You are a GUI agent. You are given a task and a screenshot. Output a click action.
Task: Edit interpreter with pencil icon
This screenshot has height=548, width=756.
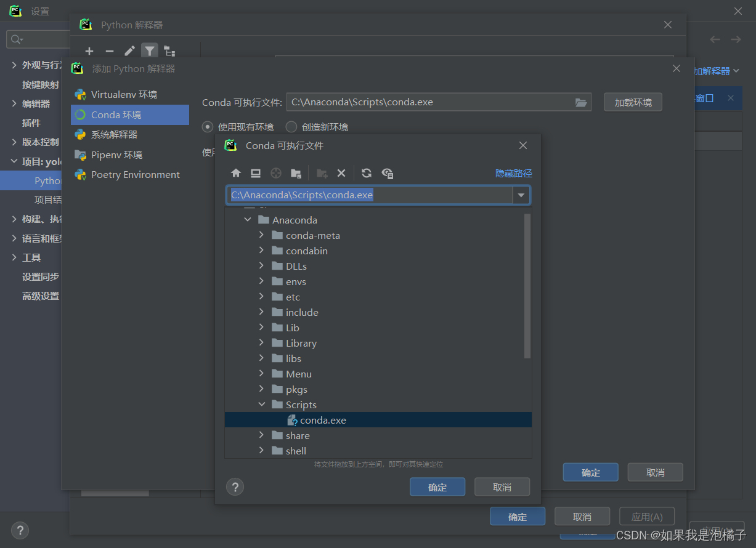click(x=129, y=51)
